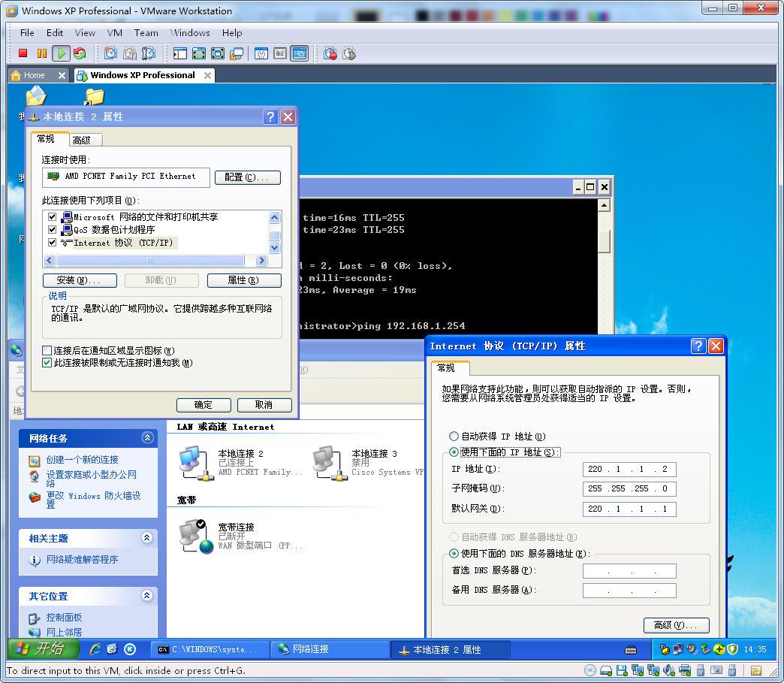Click the appliance view toolbar icon
Image resolution: width=784 pixels, height=683 pixels.
pos(280,53)
